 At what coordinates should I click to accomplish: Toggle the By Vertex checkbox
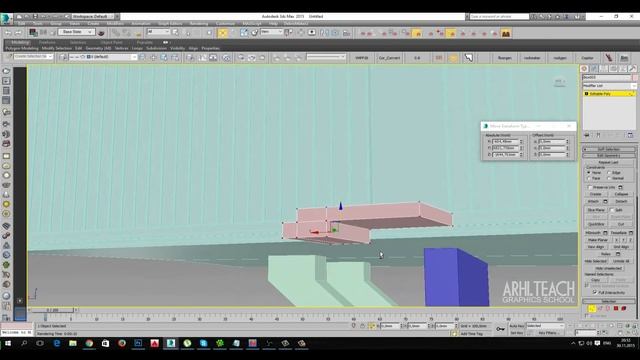point(587,316)
